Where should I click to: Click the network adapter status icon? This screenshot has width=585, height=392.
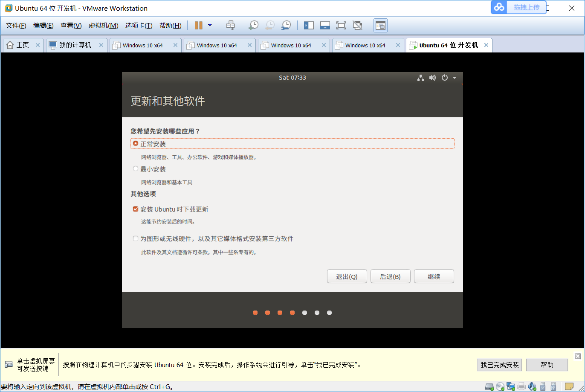coord(510,387)
